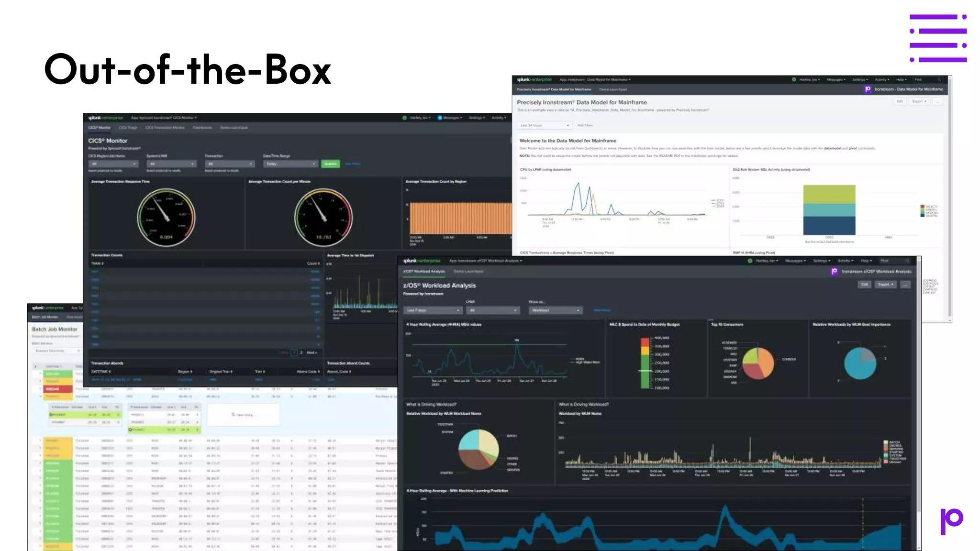
Task: Click the purple striped menu graphic top-right
Action: [x=938, y=38]
